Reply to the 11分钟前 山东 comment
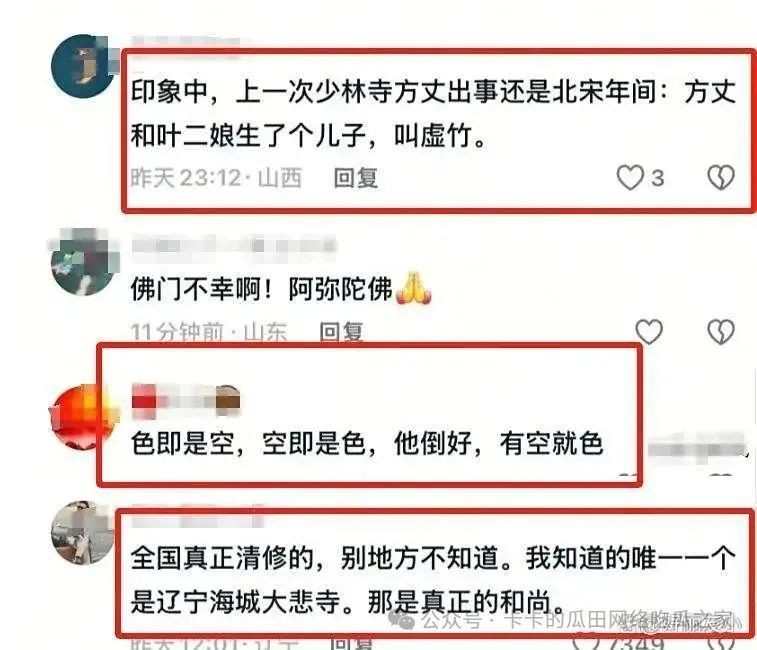 [x=341, y=332]
